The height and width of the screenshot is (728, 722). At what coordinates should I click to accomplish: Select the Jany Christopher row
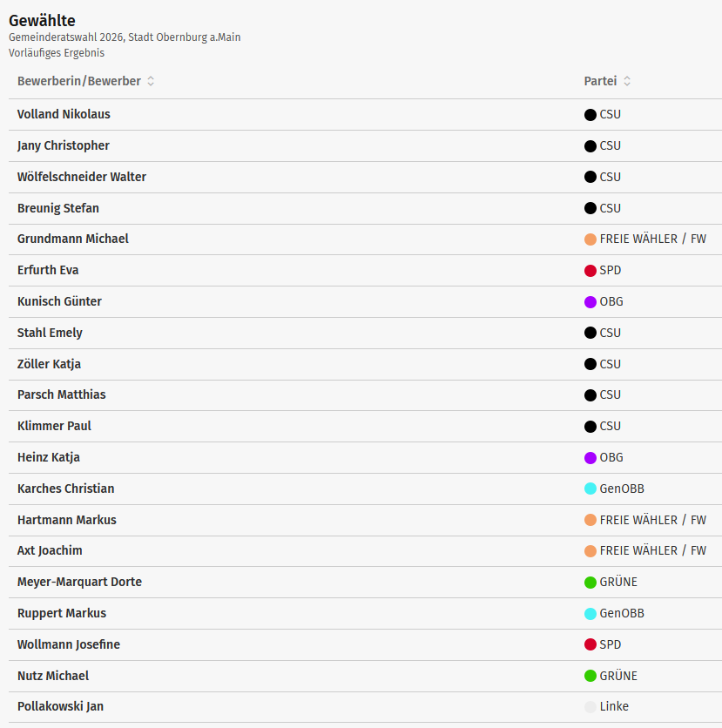click(64, 145)
